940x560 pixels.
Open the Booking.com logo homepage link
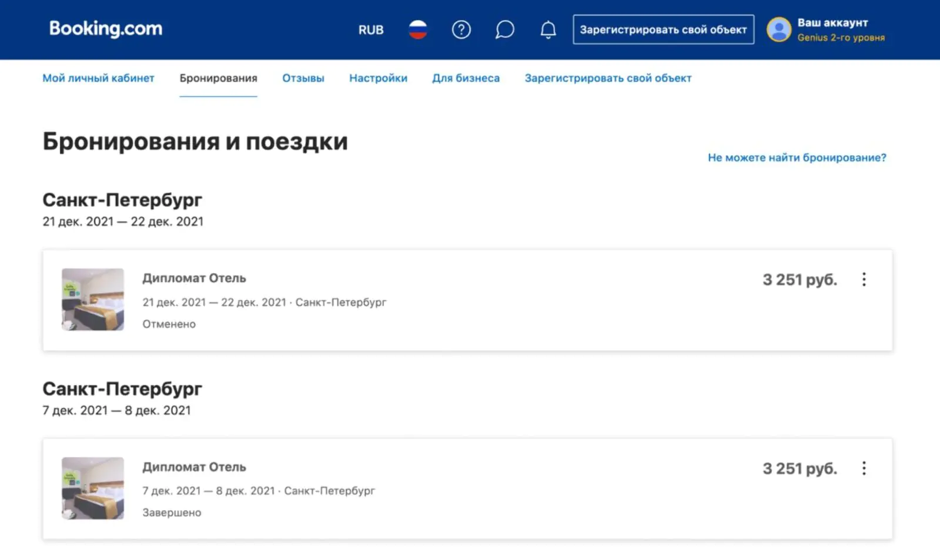pos(106,29)
